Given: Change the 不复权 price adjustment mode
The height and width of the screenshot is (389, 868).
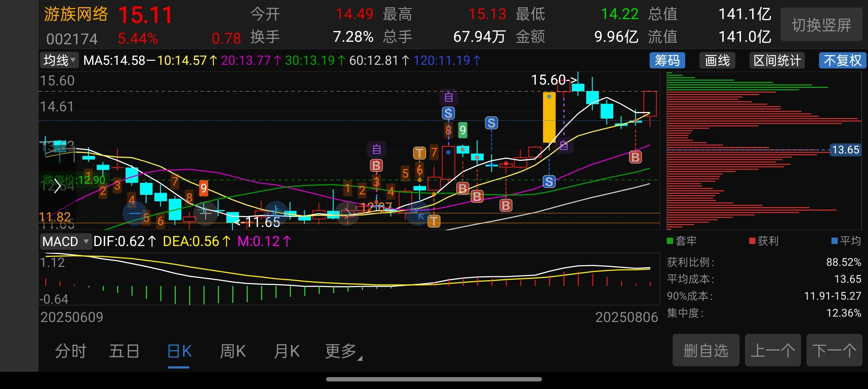Looking at the screenshot, I should click(x=842, y=60).
